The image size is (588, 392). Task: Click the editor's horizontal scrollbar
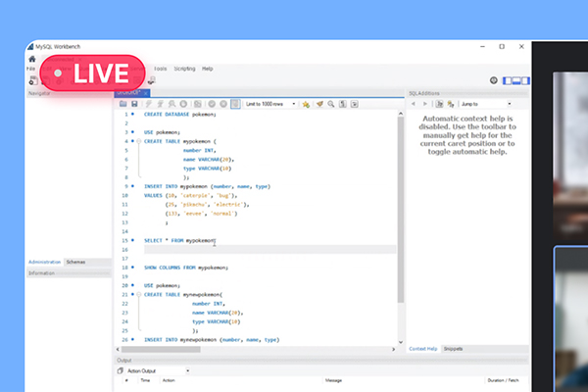click(255, 349)
